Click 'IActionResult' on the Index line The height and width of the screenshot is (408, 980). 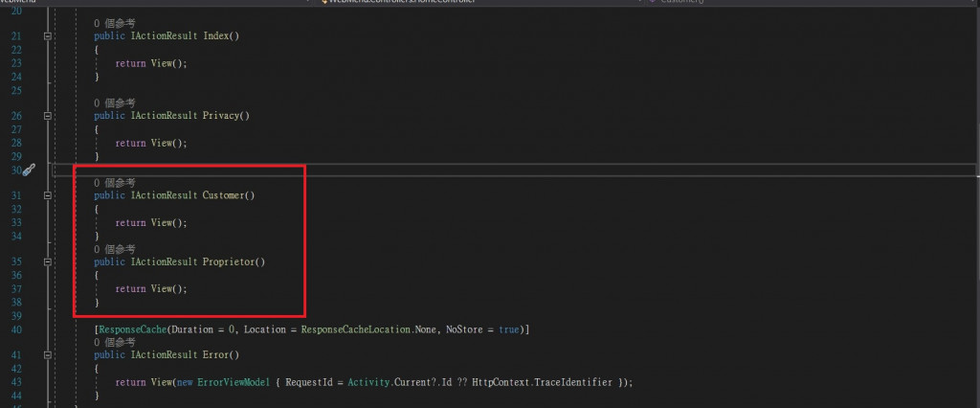[x=165, y=36]
